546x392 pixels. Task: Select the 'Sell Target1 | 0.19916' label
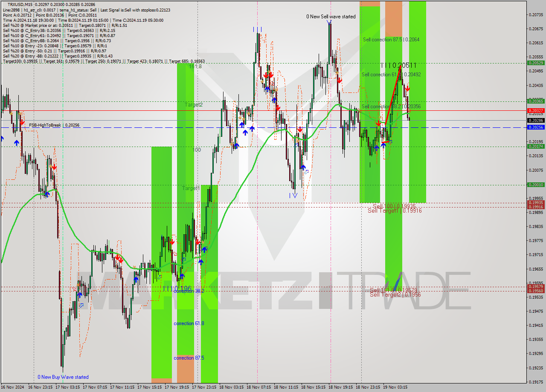click(x=395, y=210)
